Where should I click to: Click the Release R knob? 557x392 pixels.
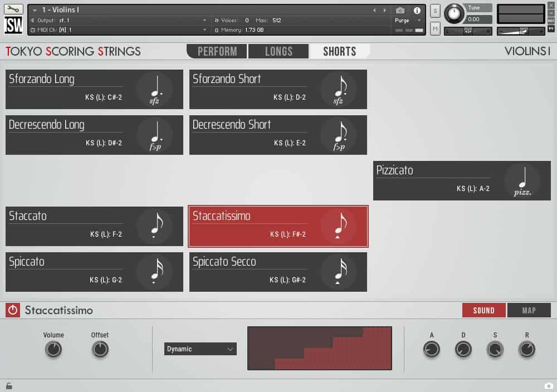click(x=527, y=349)
